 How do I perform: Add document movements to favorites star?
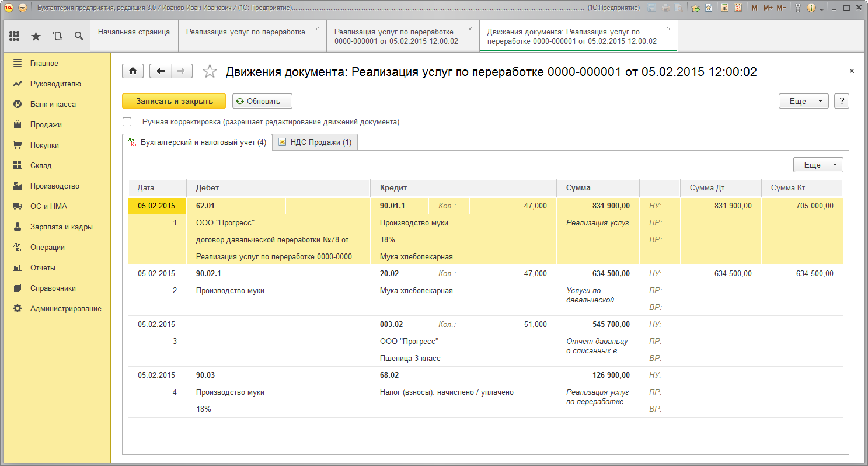tap(209, 71)
